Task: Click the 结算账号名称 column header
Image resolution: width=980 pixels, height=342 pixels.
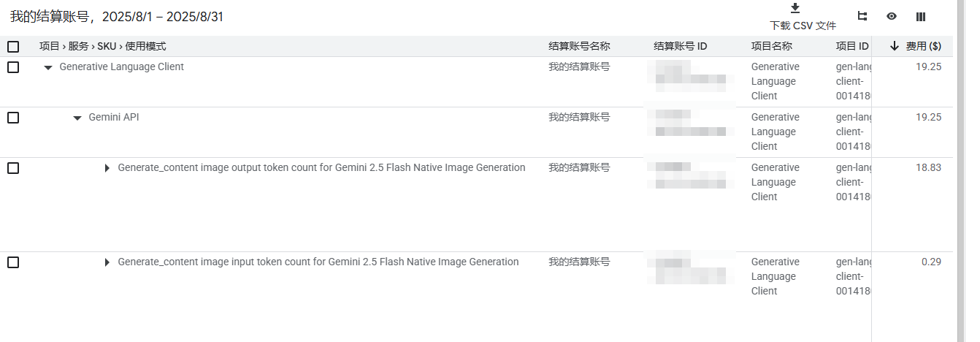Action: pos(579,46)
